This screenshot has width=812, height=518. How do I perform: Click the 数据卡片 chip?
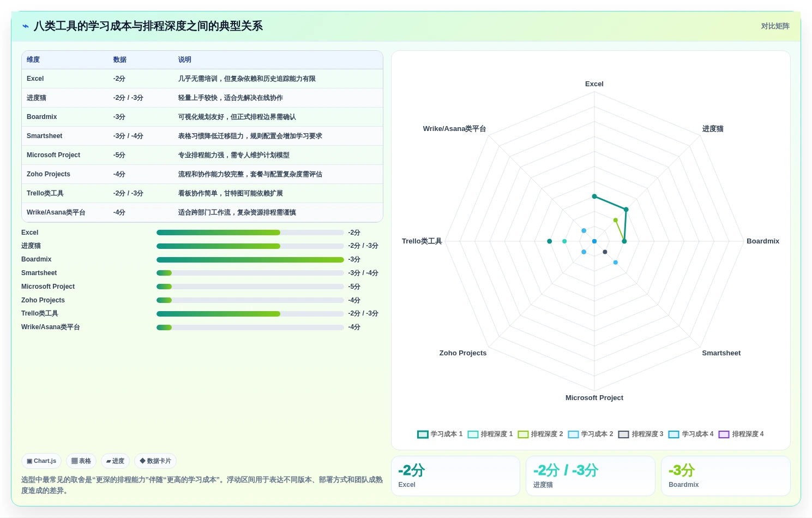coord(155,461)
